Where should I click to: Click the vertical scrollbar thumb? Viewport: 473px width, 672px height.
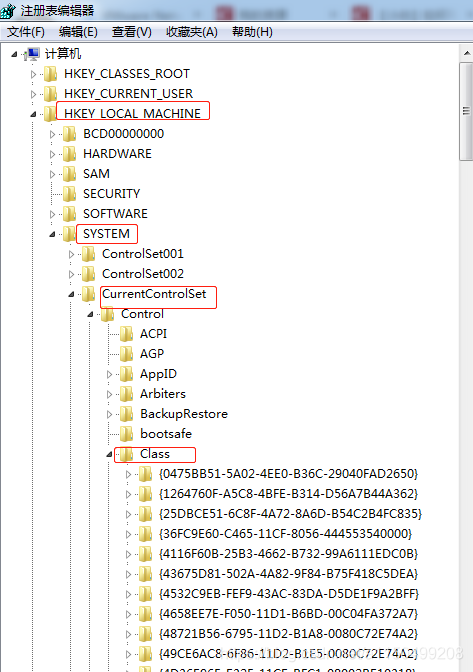(466, 111)
